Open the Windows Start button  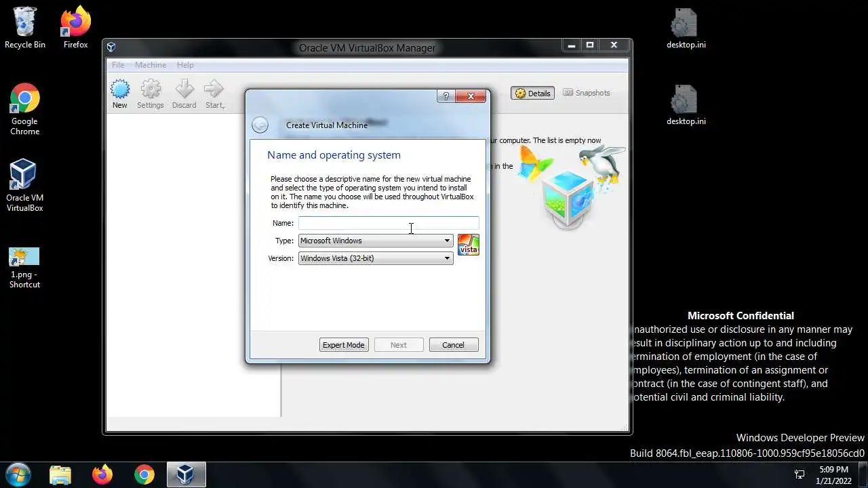click(18, 474)
